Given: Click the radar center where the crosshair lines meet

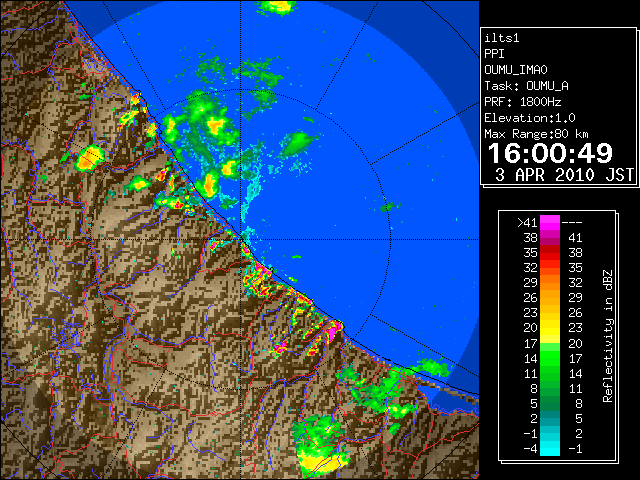Looking at the screenshot, I should click(x=241, y=239).
